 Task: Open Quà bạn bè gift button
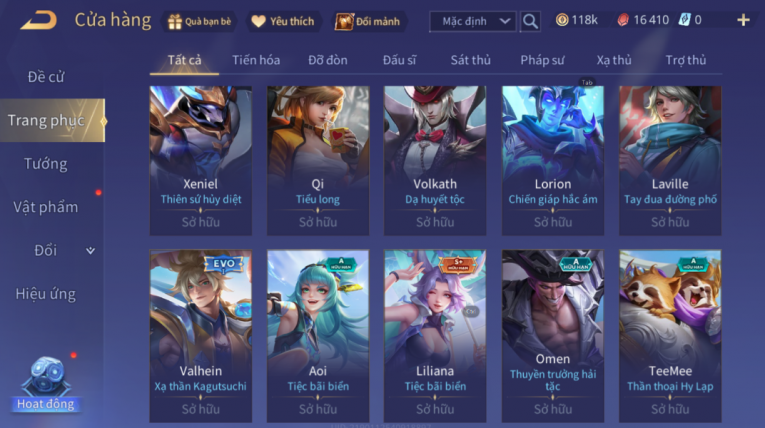tap(199, 21)
